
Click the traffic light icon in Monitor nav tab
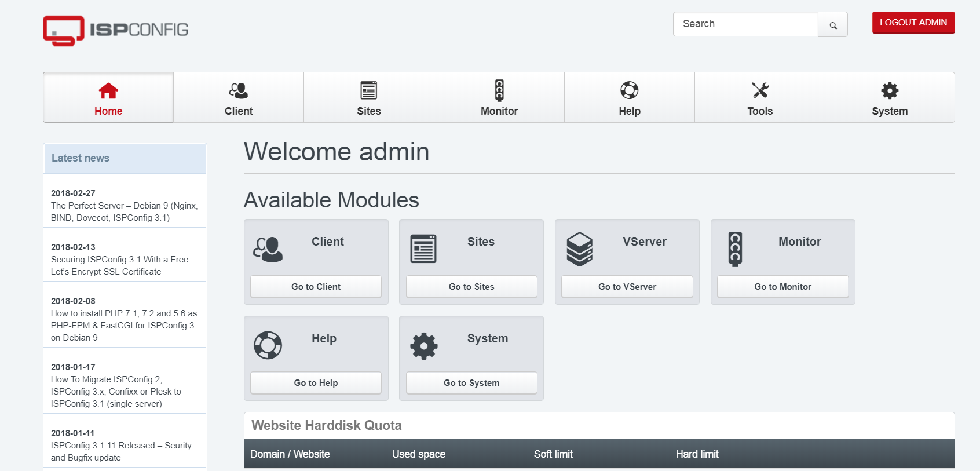(499, 90)
